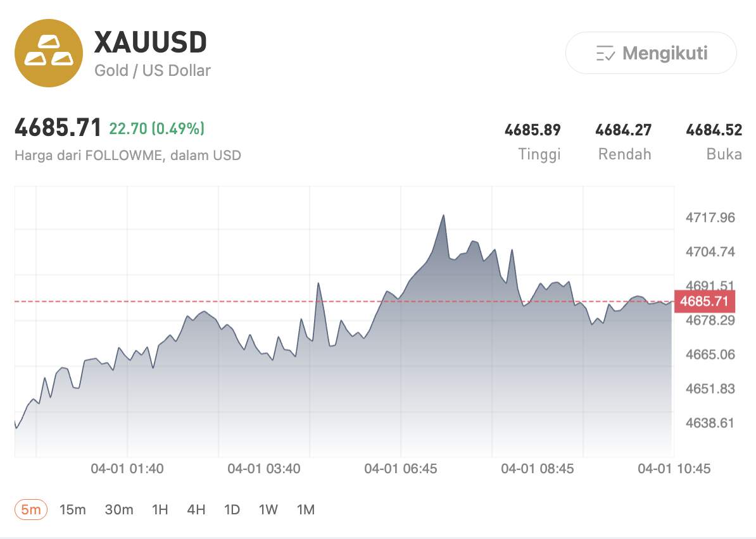Toggle the currently active 5m timeframe
This screenshot has width=756, height=539.
(30, 509)
